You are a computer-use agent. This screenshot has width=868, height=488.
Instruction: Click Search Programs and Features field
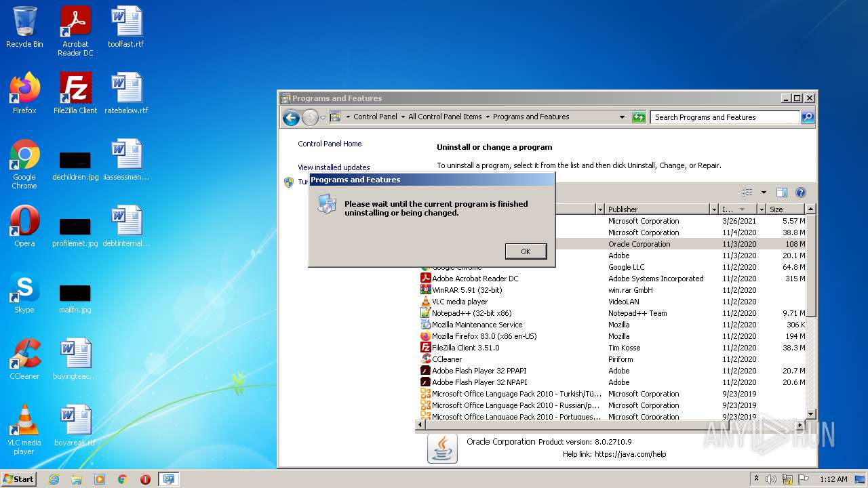click(726, 117)
